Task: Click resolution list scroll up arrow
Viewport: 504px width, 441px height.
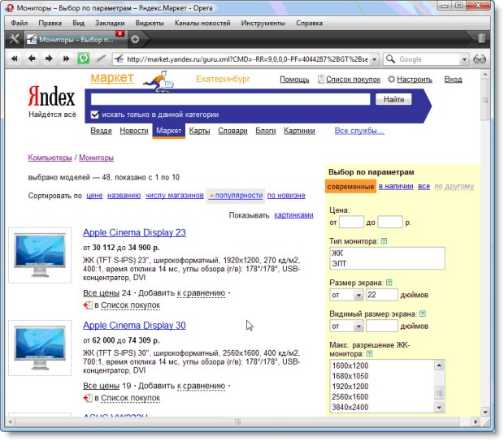Action: coord(439,365)
